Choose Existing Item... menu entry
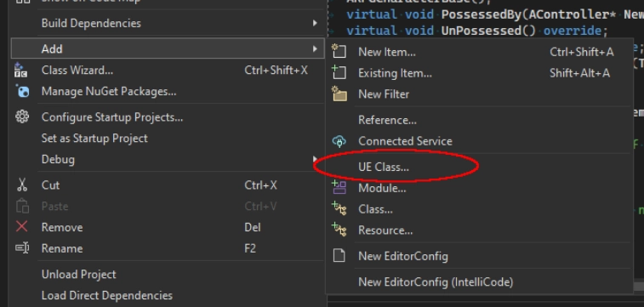This screenshot has height=307, width=644. (478, 73)
